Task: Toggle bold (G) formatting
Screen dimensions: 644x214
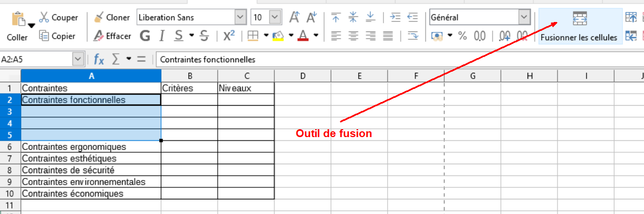Action: [x=145, y=36]
